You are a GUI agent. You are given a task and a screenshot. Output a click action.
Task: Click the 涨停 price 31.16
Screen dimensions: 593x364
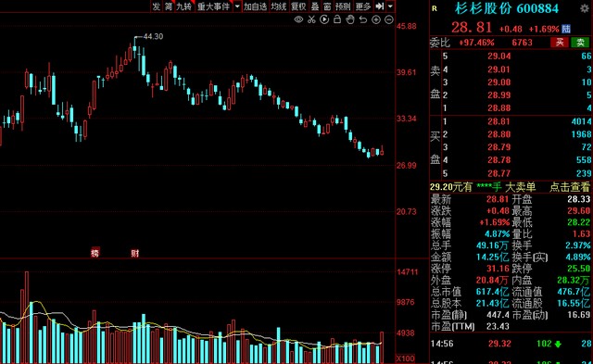(498, 269)
